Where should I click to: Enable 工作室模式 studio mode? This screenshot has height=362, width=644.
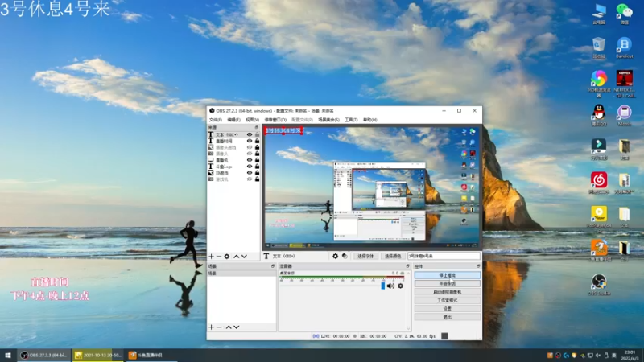(x=448, y=300)
